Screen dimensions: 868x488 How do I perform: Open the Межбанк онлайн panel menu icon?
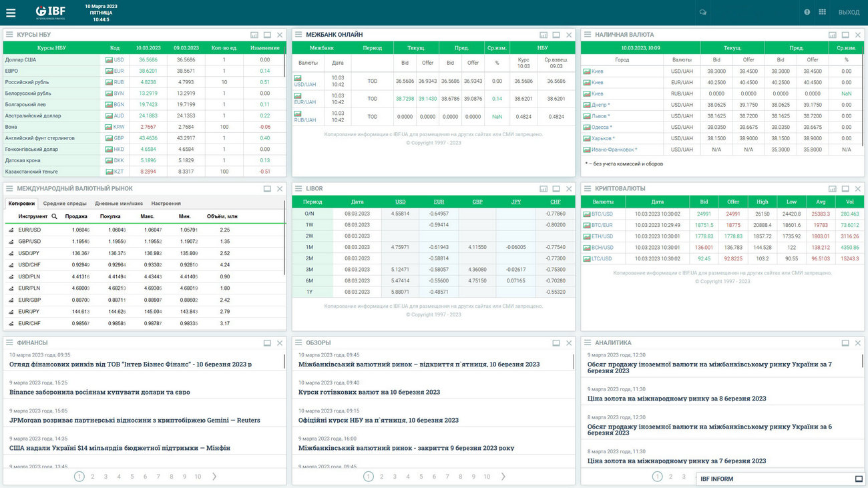coord(298,35)
